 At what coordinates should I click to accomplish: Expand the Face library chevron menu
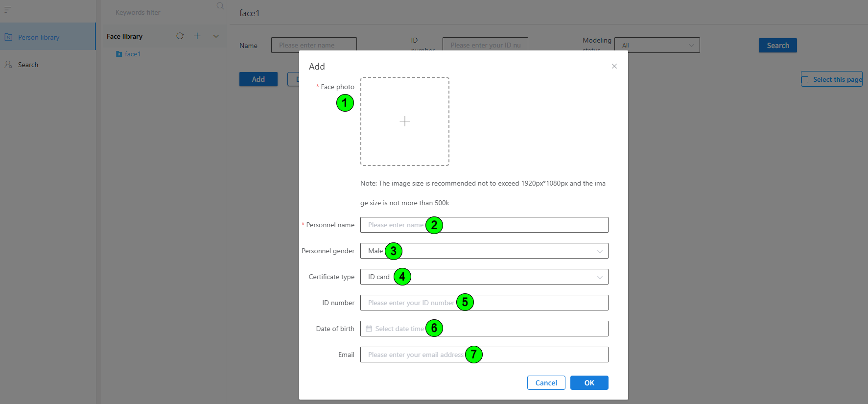[216, 36]
